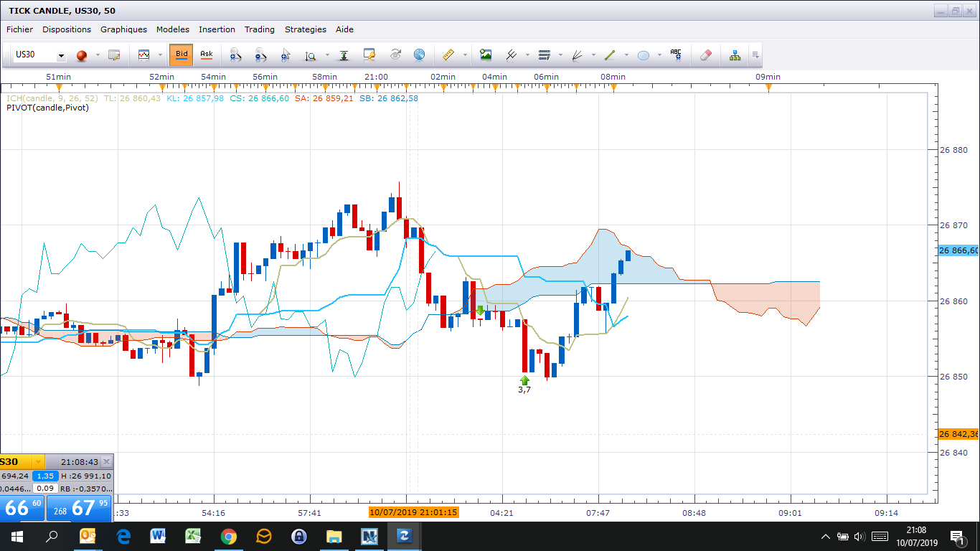The image size is (980, 551).
Task: Open Word from the taskbar
Action: (158, 536)
